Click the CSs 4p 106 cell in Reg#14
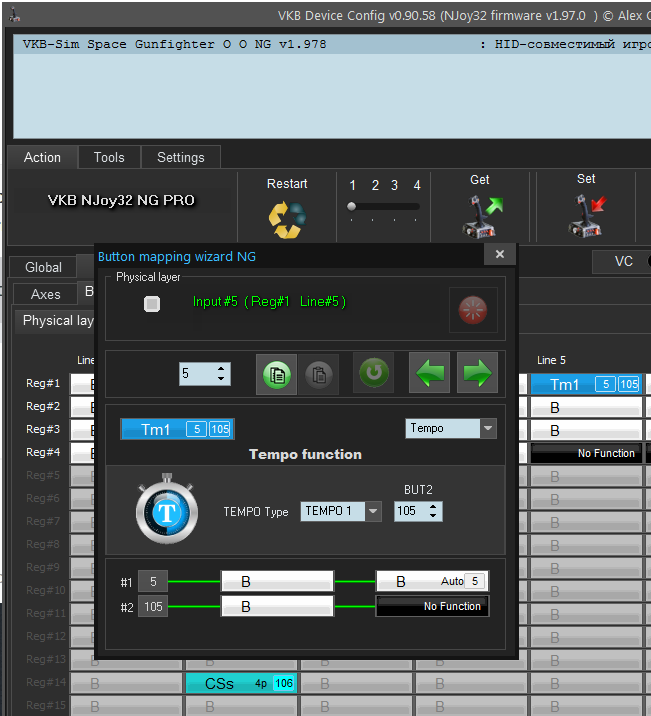The image size is (651, 716). pyautogui.click(x=242, y=683)
